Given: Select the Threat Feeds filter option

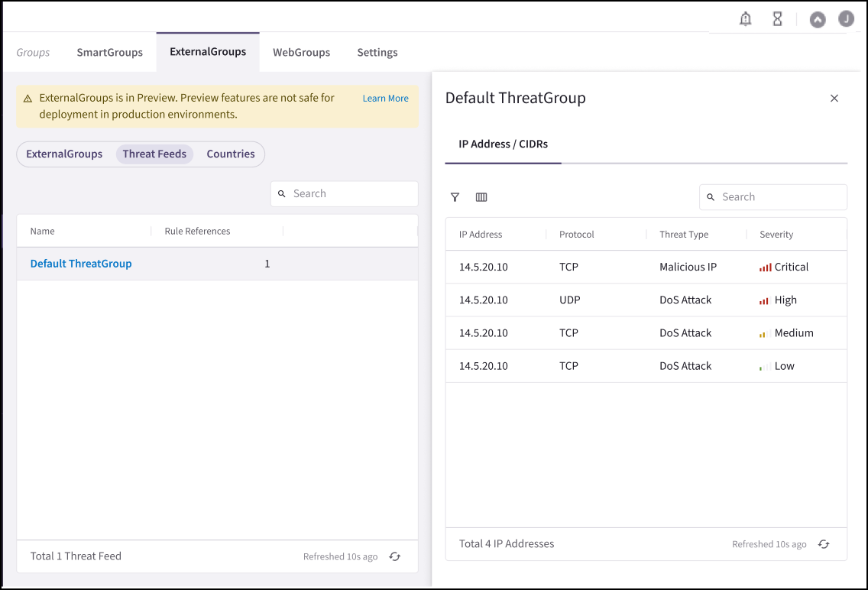Looking at the screenshot, I should pyautogui.click(x=154, y=154).
